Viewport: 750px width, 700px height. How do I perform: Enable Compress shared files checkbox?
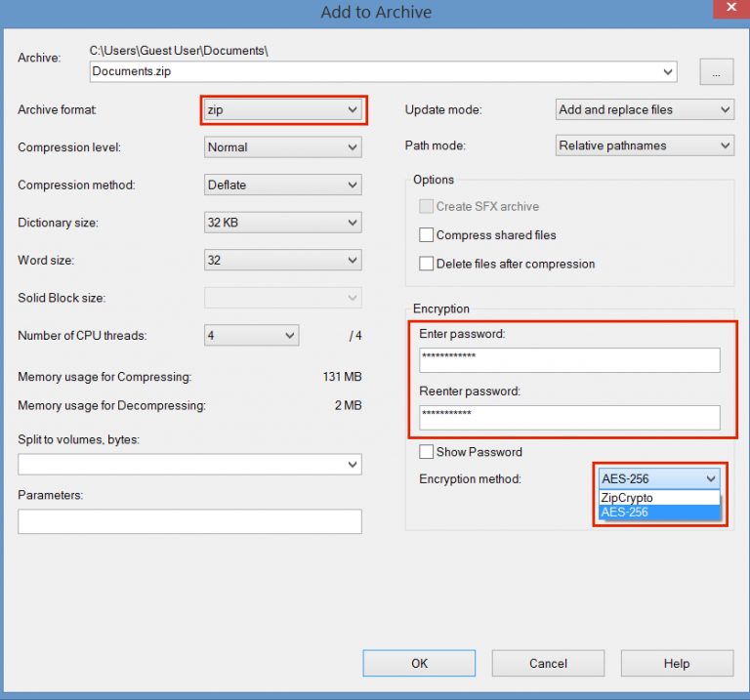pos(426,234)
